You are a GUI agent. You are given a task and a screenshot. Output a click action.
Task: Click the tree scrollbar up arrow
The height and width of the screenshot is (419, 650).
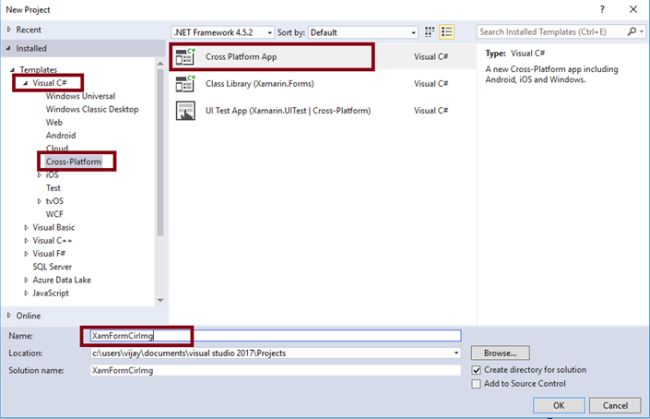[x=160, y=63]
